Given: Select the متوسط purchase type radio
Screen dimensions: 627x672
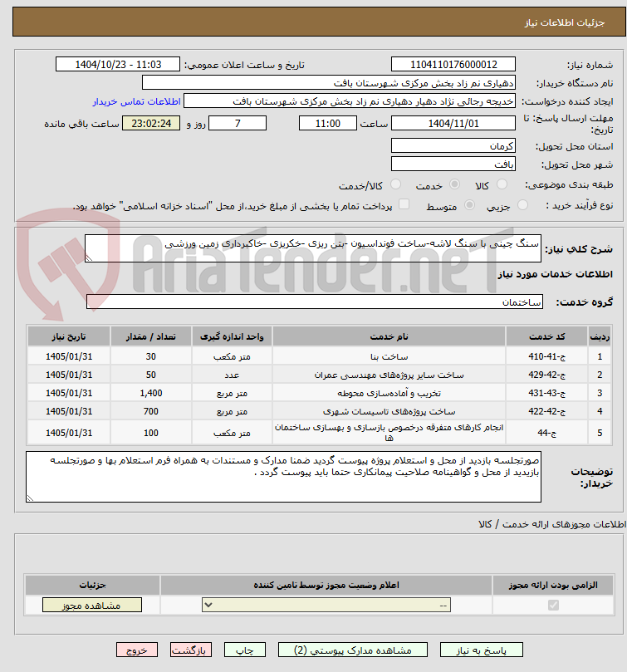Looking at the screenshot, I should coord(470,205).
